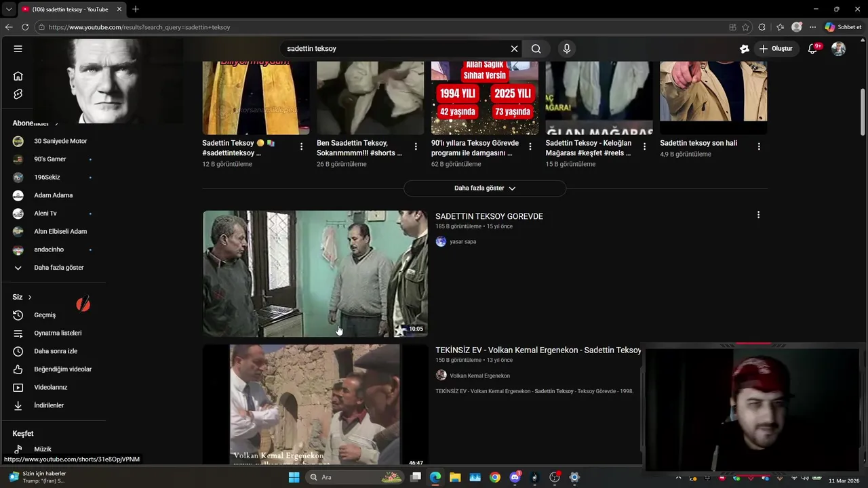Open the YouTube hamburger guide menu
The width and height of the screenshot is (868, 488).
(18, 49)
